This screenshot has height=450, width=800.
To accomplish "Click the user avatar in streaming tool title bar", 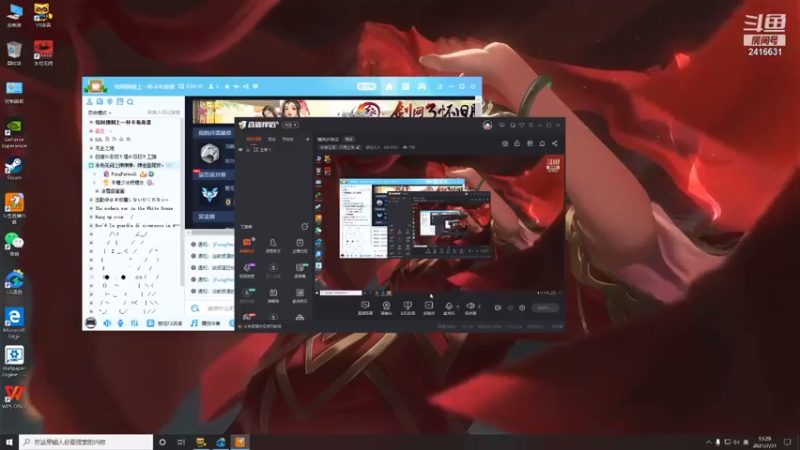I will [487, 125].
